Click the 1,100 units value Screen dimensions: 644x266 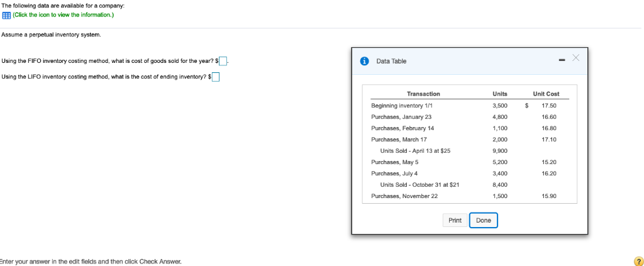[x=500, y=128]
